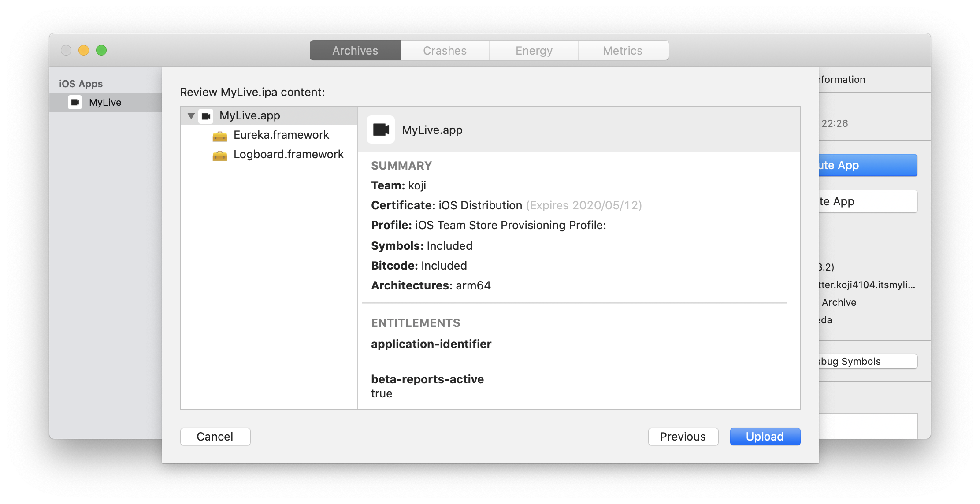
Task: Cancel the IPA review dialog
Action: click(215, 437)
